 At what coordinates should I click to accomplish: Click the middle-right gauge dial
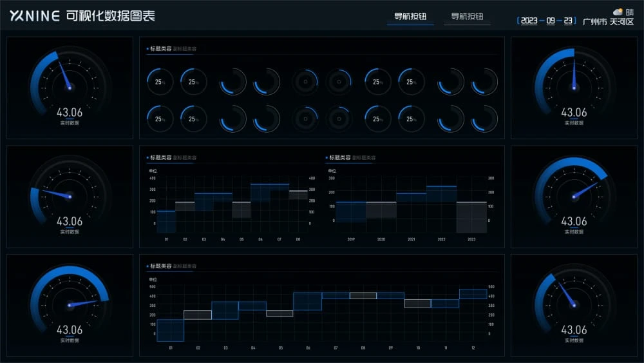pyautogui.click(x=574, y=195)
